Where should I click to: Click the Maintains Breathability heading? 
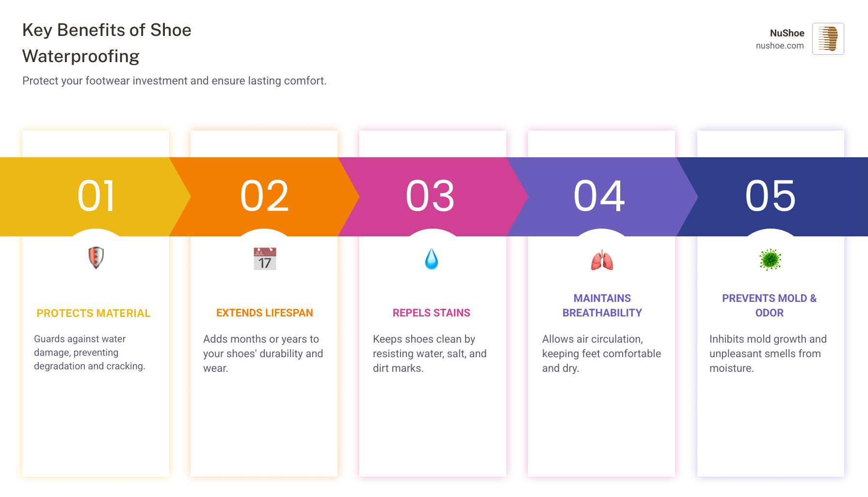click(x=602, y=305)
